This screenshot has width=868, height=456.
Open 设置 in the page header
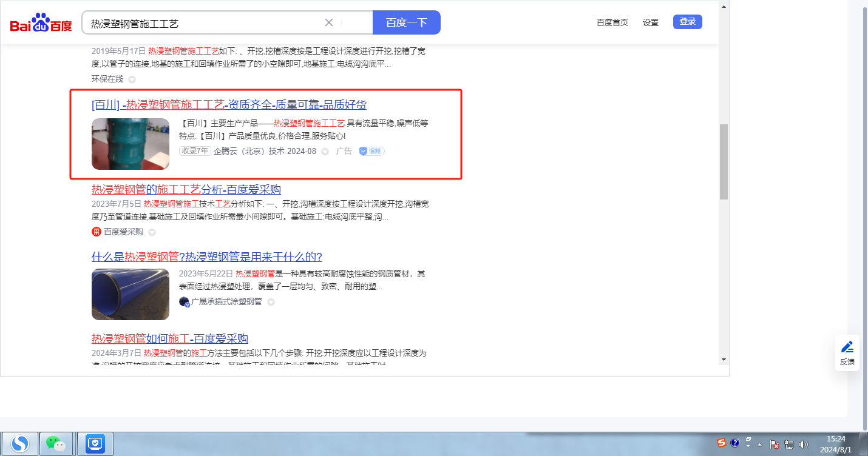[x=651, y=22]
